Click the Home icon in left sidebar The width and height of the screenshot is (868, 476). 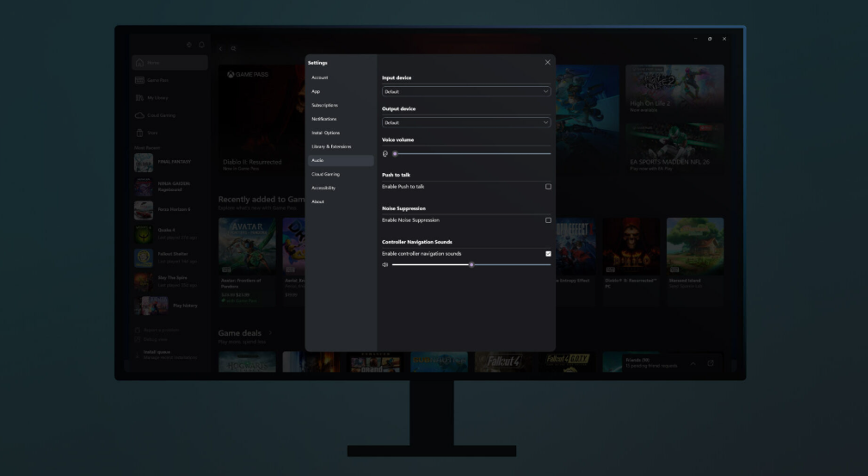[139, 63]
